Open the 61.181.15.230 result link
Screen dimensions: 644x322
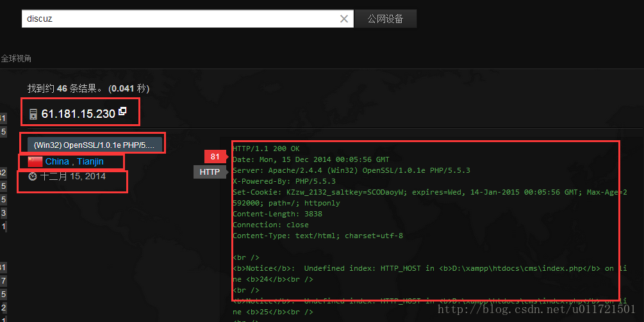coord(78,113)
